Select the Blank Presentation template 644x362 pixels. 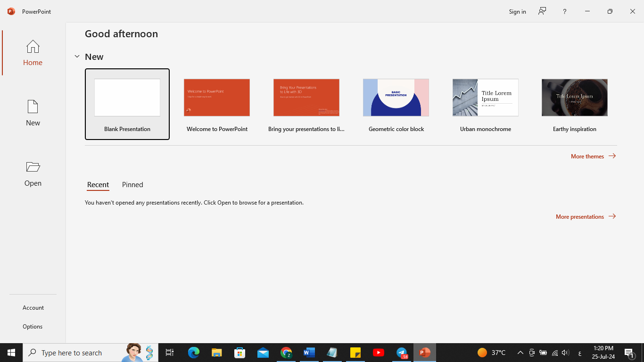click(x=127, y=104)
